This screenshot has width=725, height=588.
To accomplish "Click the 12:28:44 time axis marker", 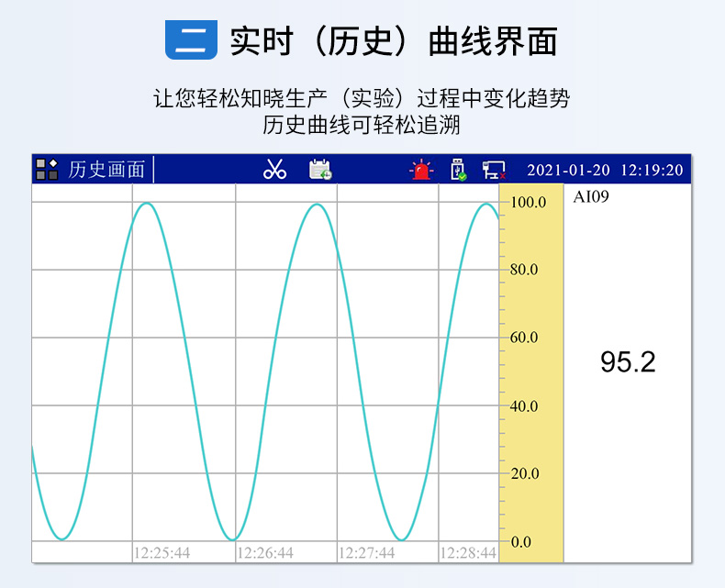I will click(468, 552).
